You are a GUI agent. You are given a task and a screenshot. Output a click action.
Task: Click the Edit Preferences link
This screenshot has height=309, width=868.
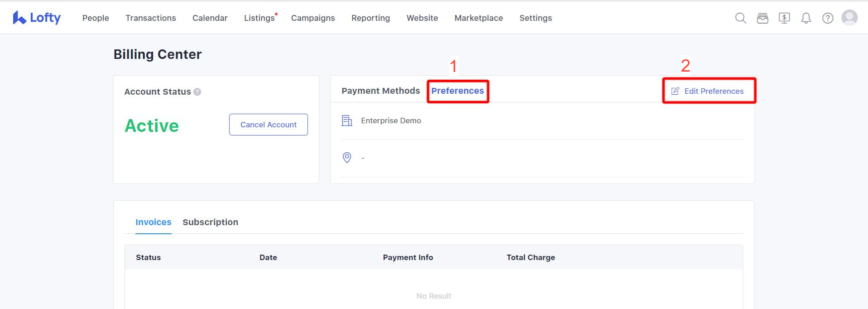tap(708, 91)
